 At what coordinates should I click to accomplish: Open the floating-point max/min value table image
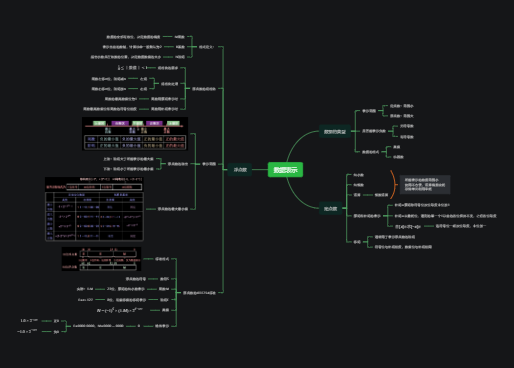coord(94,209)
